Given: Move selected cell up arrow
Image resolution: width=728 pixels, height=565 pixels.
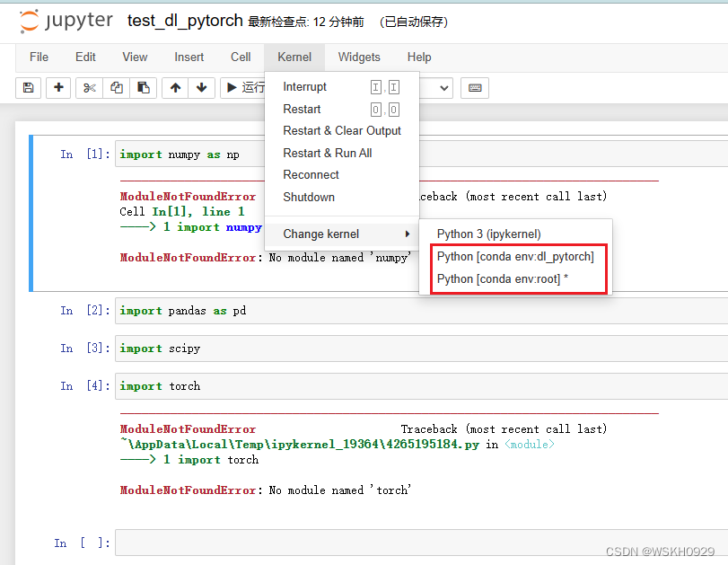Looking at the screenshot, I should tap(175, 87).
